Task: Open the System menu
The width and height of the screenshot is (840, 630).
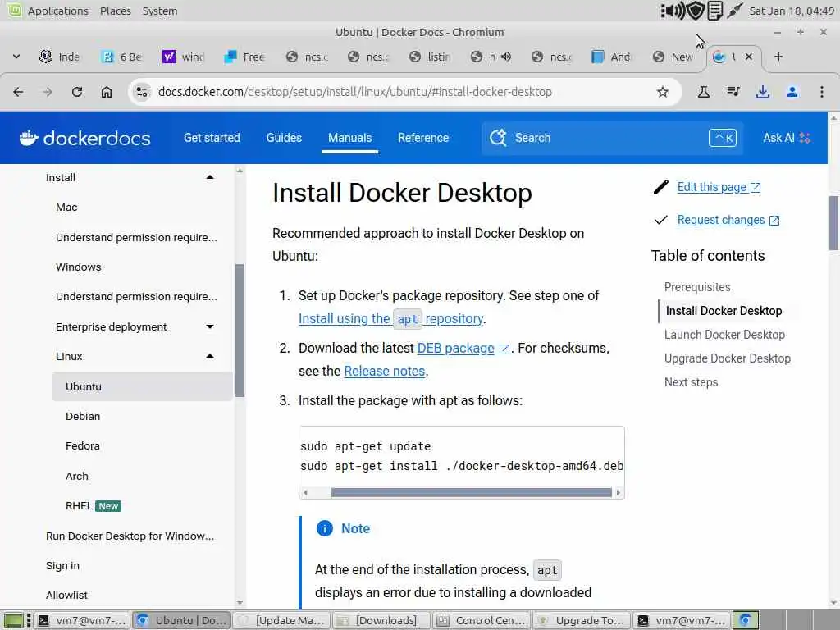Action: pyautogui.click(x=160, y=11)
